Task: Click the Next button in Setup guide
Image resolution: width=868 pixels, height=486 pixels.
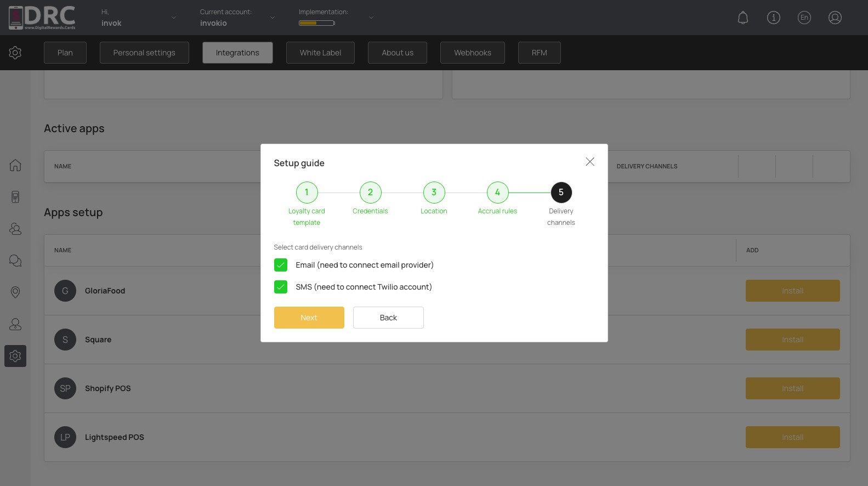Action: (x=309, y=318)
